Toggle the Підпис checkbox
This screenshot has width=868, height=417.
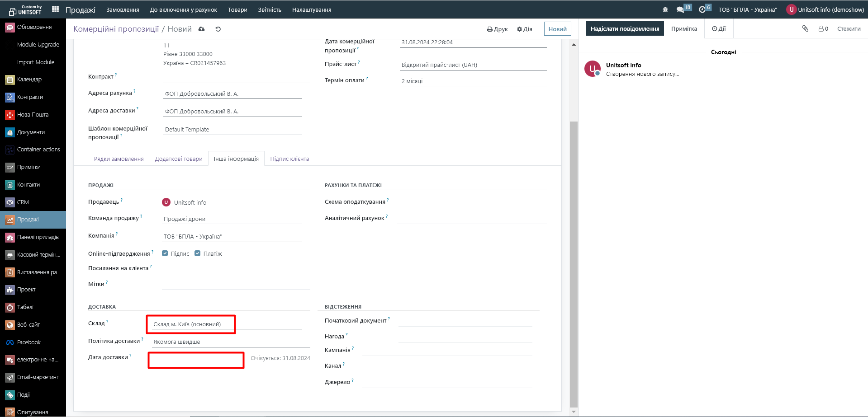pyautogui.click(x=165, y=253)
